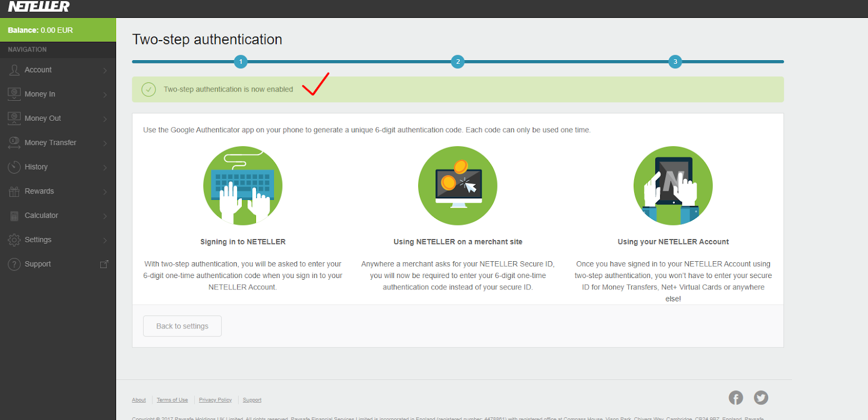Click the Balance 0.00 EUR banner

coord(58,30)
